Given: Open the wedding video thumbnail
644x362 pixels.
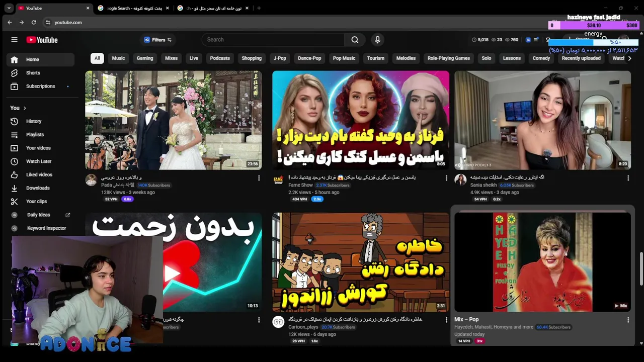Looking at the screenshot, I should 174,120.
